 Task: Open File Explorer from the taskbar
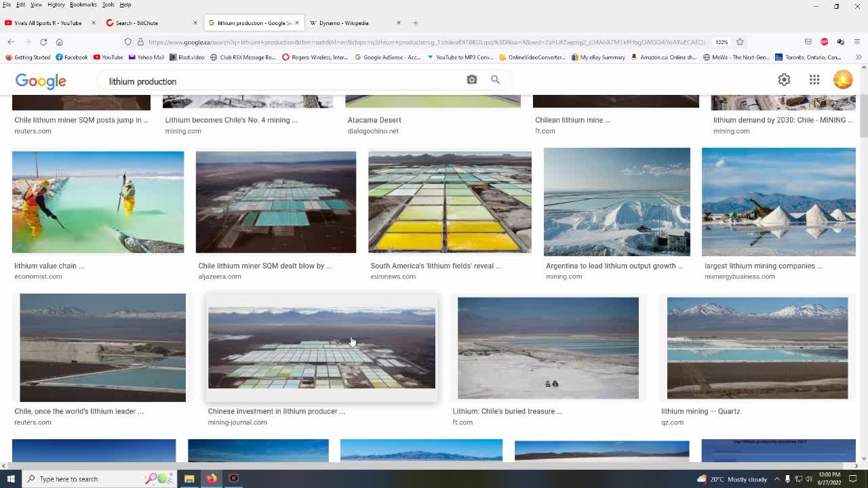coord(189,479)
